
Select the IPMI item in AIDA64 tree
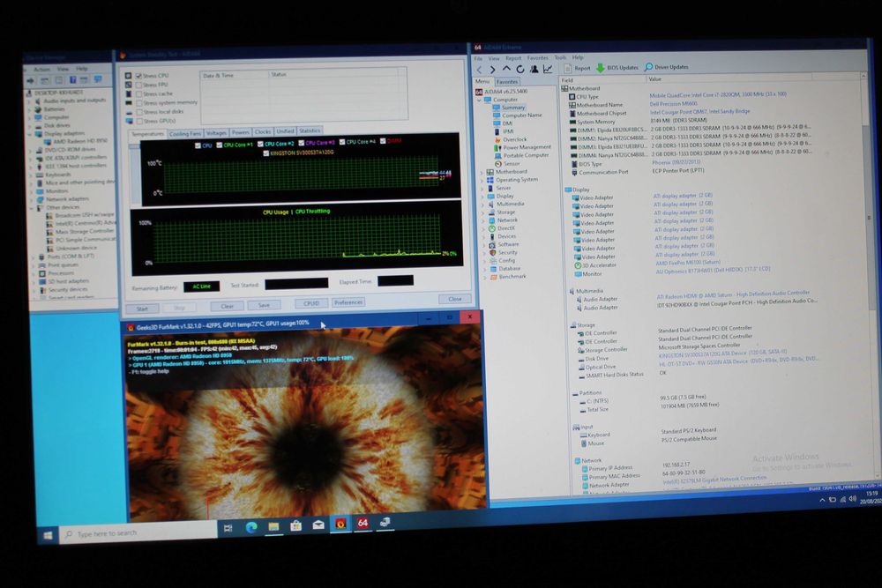504,131
